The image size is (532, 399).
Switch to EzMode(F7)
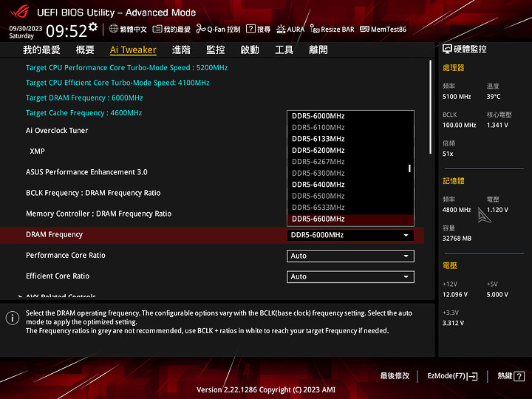pos(453,376)
